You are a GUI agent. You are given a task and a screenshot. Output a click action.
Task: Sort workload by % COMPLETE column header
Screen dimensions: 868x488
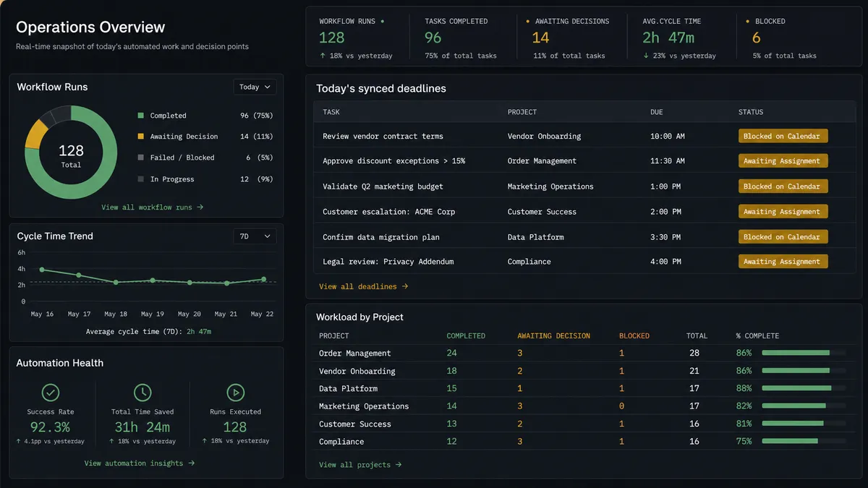[757, 336]
